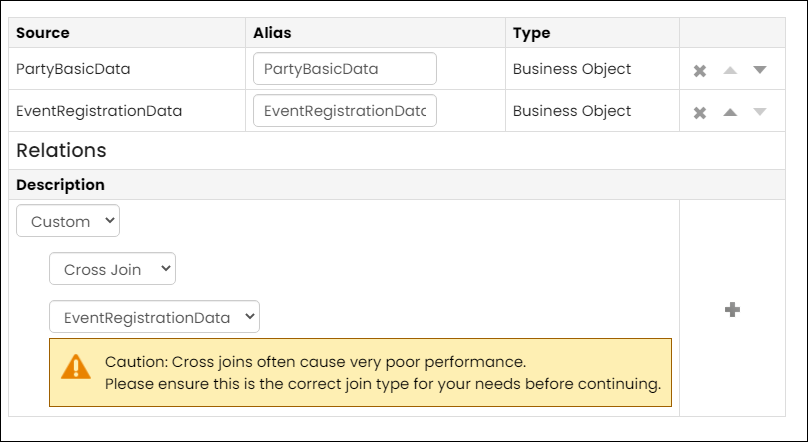Select the PartyBasicData source name cell
This screenshot has height=442, width=808.
click(x=73, y=69)
